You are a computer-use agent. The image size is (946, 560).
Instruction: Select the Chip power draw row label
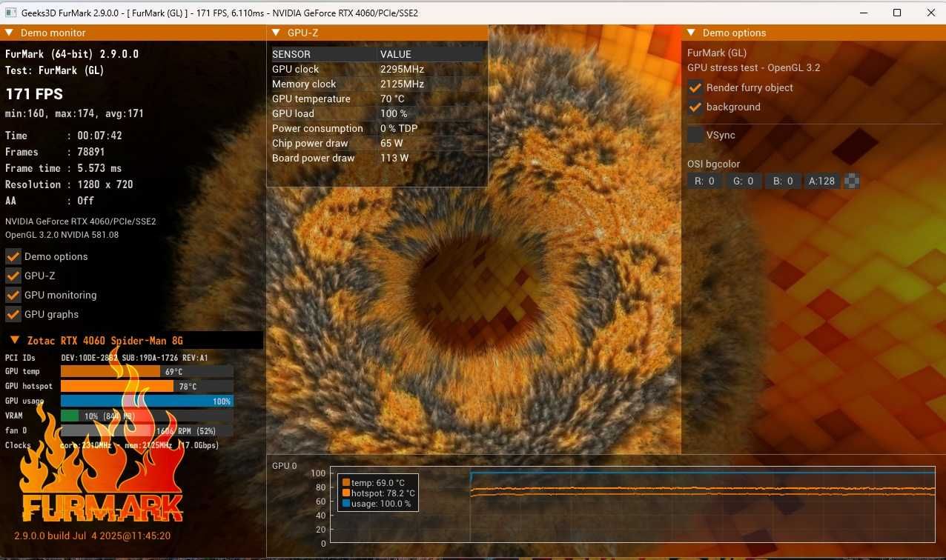[310, 143]
